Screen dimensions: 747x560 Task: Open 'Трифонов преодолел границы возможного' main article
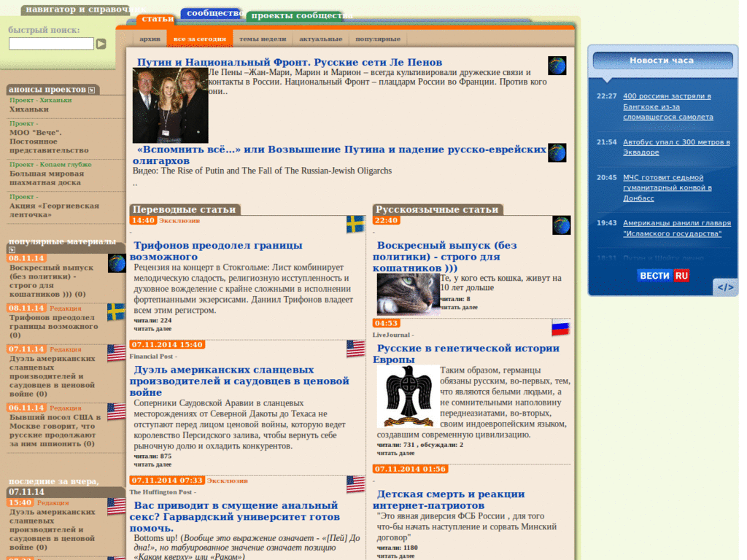tap(217, 251)
